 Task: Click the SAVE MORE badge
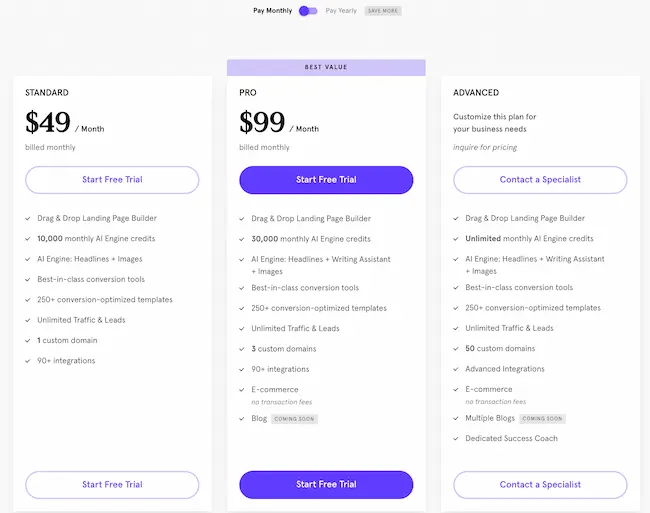pos(383,11)
